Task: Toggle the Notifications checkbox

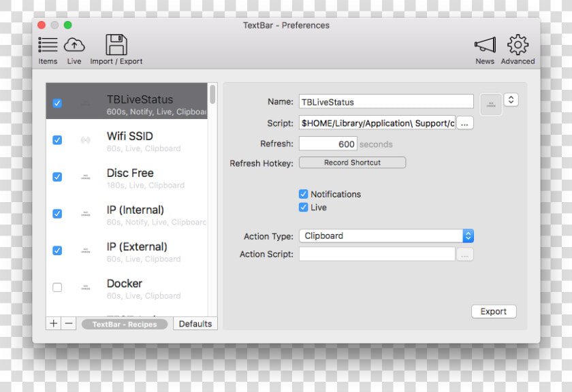Action: [x=303, y=194]
